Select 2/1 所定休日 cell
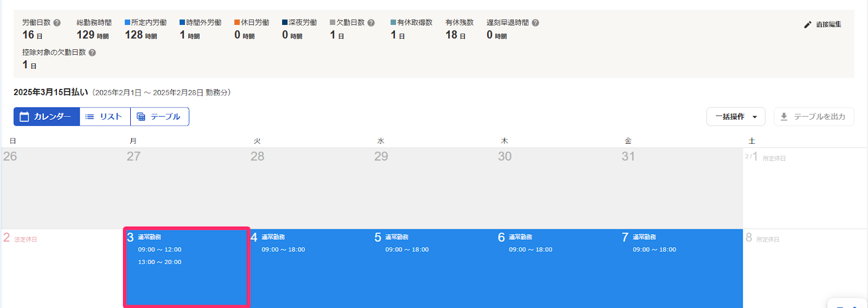868x308 pixels. click(805, 188)
